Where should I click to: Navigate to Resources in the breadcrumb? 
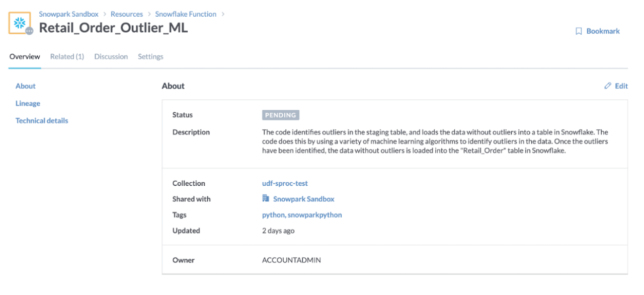click(x=127, y=14)
